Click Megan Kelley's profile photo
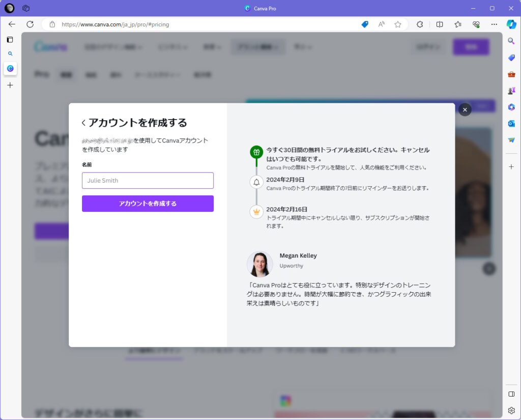Screen dimensions: 521x420 [x=260, y=264]
